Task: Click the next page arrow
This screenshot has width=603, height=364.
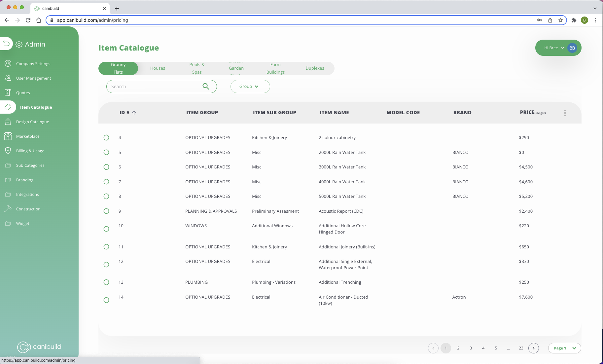Action: (533, 348)
